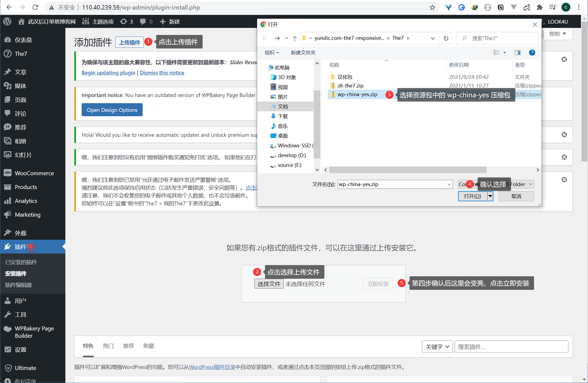Expand the 打开 button's dropdown arrow
The height and width of the screenshot is (383, 588).
(x=490, y=196)
